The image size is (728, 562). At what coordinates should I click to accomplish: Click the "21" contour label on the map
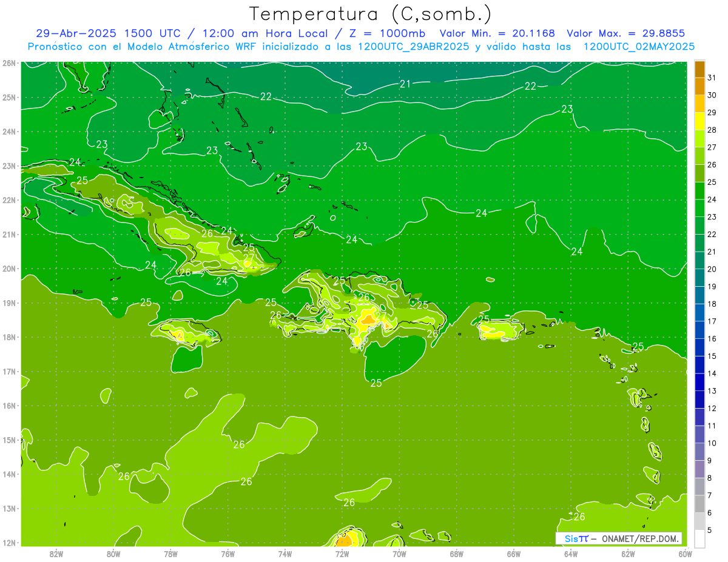pos(405,84)
